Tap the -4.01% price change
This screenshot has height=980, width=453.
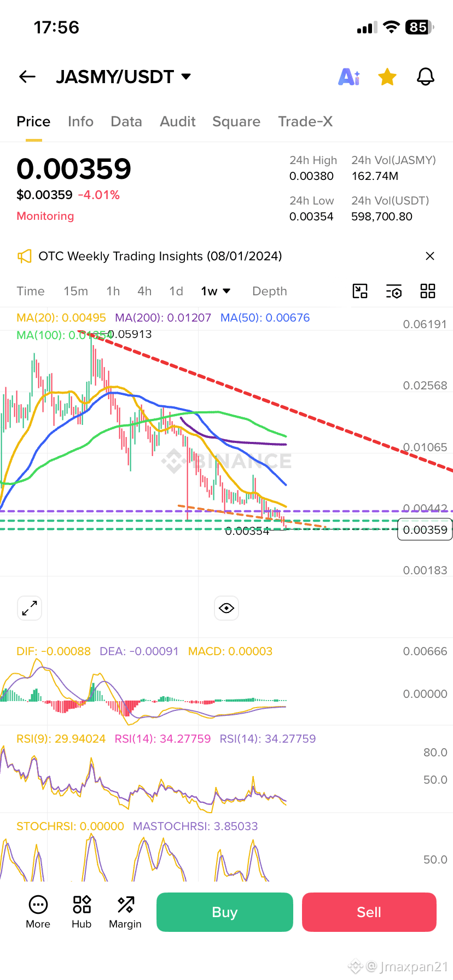99,195
